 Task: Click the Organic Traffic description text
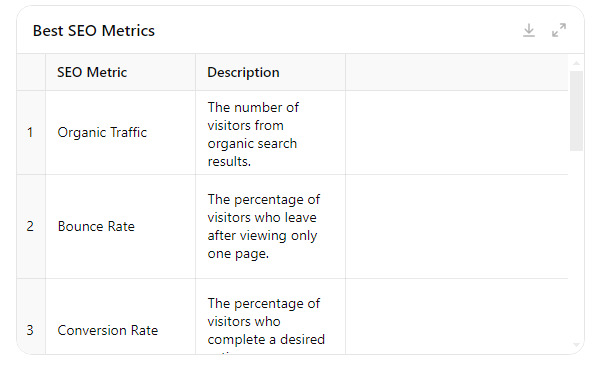253,134
